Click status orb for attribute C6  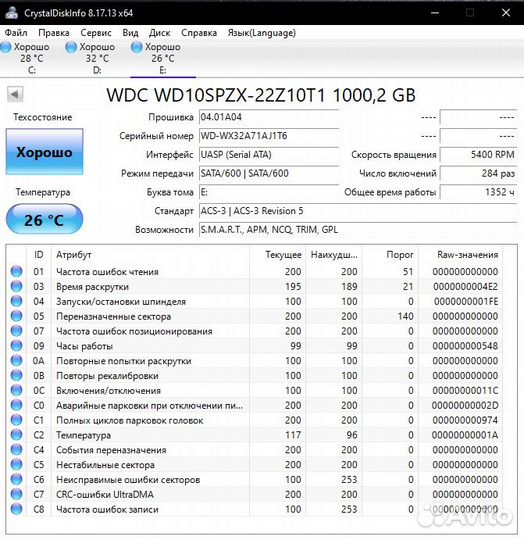click(x=16, y=479)
